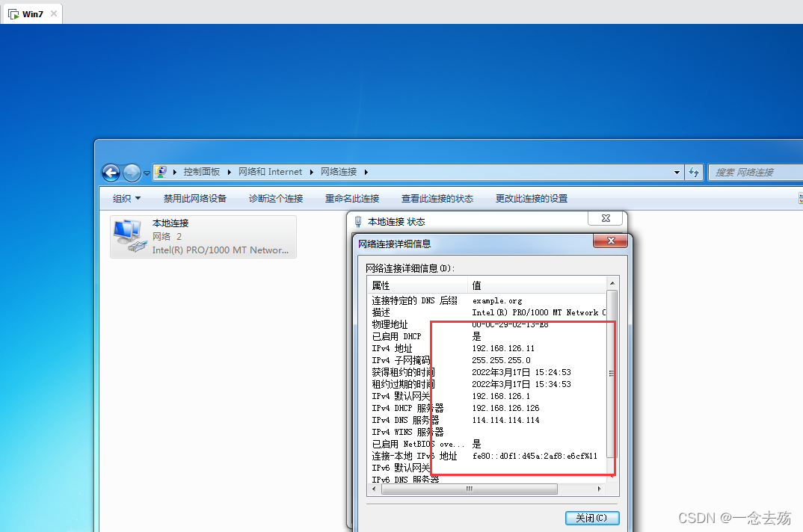The width and height of the screenshot is (803, 532).
Task: Close the 本地连接 状态 dialog
Action: click(x=606, y=218)
